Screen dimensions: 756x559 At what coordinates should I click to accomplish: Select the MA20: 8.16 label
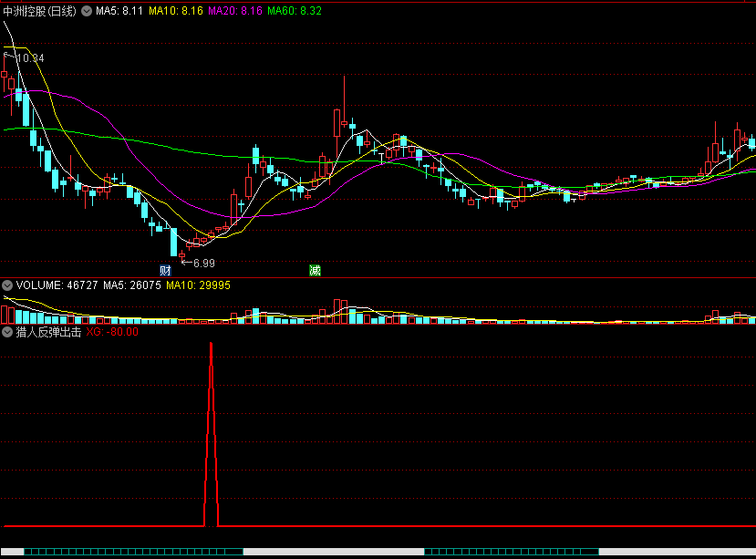[234, 11]
